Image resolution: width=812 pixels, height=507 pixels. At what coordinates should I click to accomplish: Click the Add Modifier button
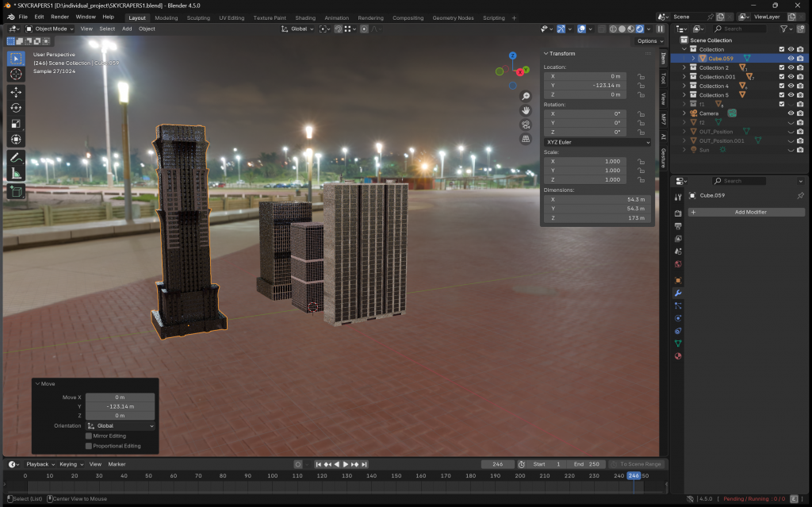749,212
